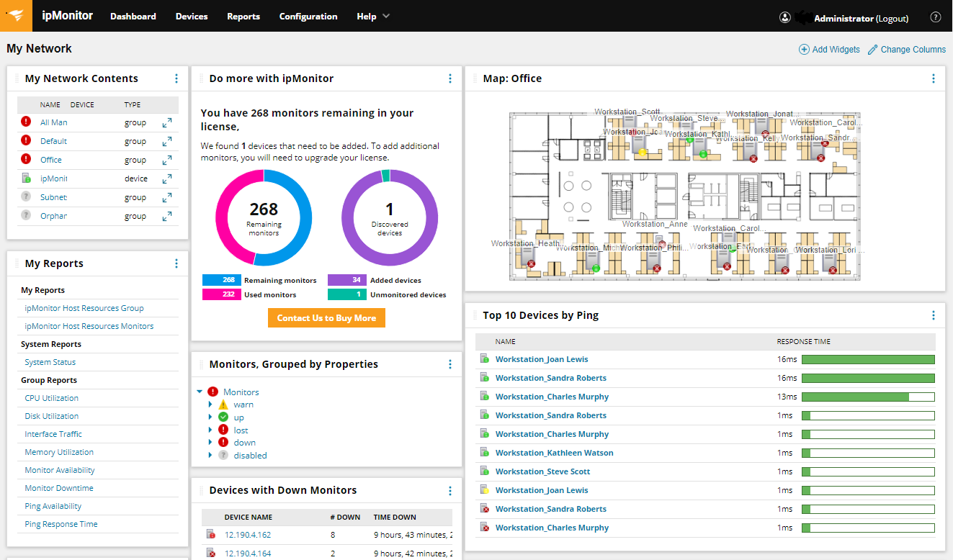Open Workstation_Steve Scott device link
Image resolution: width=953 pixels, height=560 pixels.
click(542, 471)
